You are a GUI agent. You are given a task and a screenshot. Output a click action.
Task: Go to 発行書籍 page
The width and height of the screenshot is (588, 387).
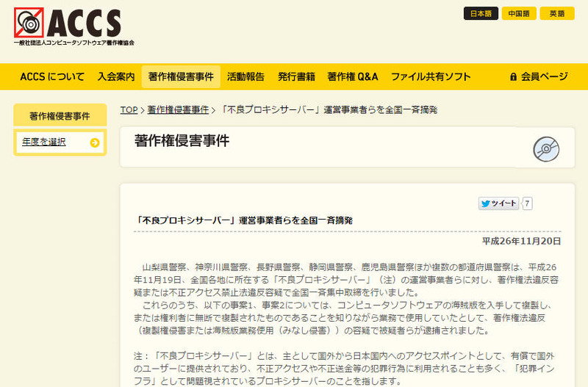(x=296, y=76)
